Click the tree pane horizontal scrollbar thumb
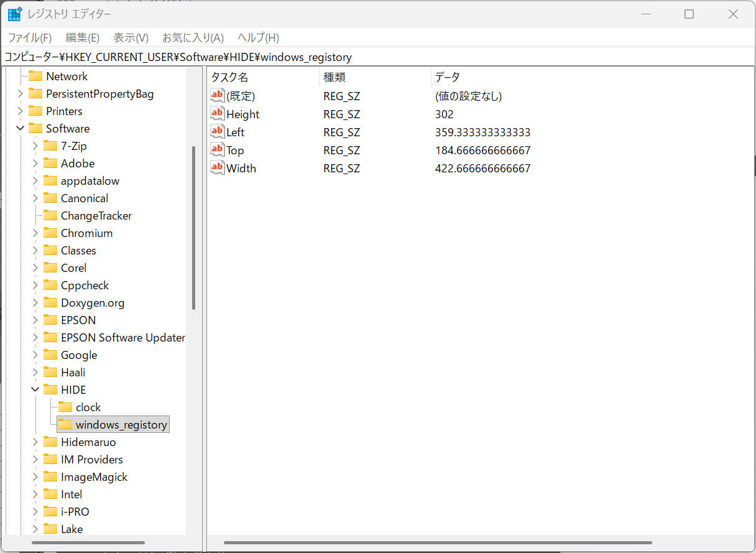Image resolution: width=756 pixels, height=553 pixels. pyautogui.click(x=89, y=543)
